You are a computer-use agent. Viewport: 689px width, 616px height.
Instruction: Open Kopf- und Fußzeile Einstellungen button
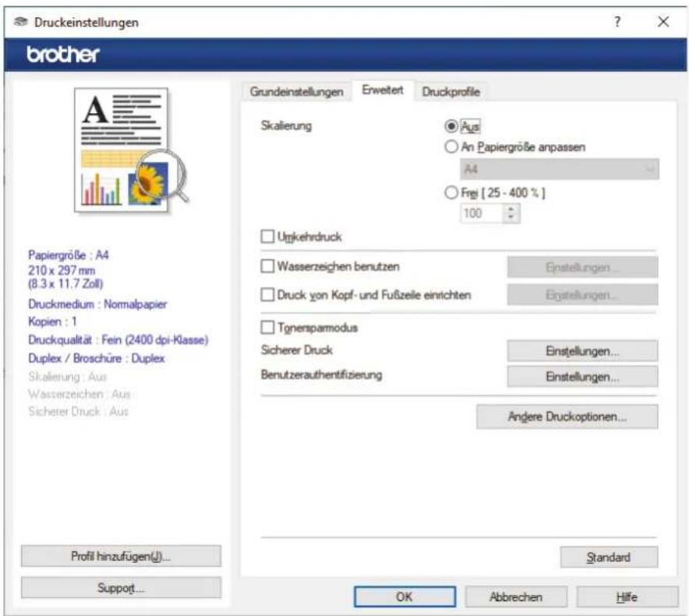pos(582,295)
